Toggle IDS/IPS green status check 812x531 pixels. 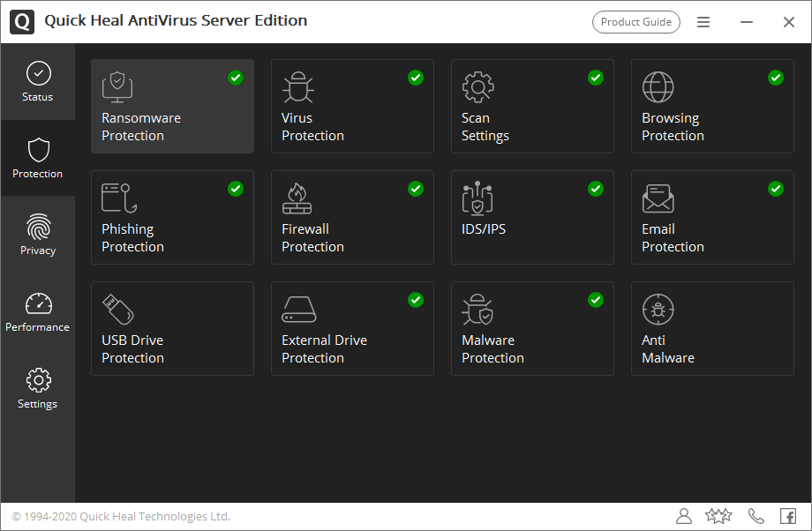[596, 189]
